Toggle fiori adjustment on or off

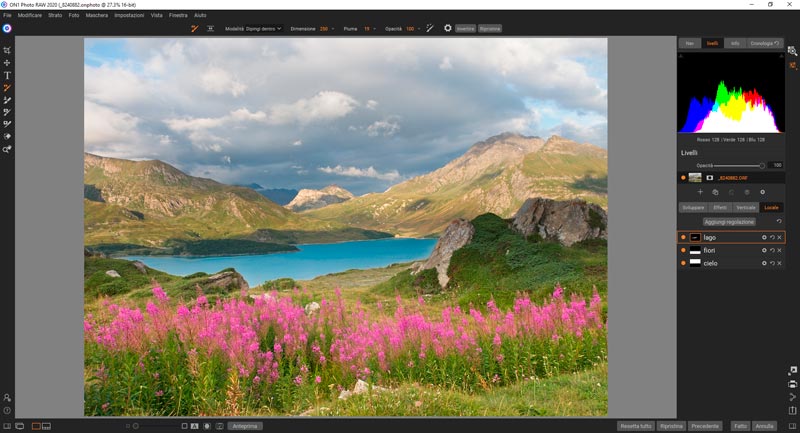(x=683, y=250)
